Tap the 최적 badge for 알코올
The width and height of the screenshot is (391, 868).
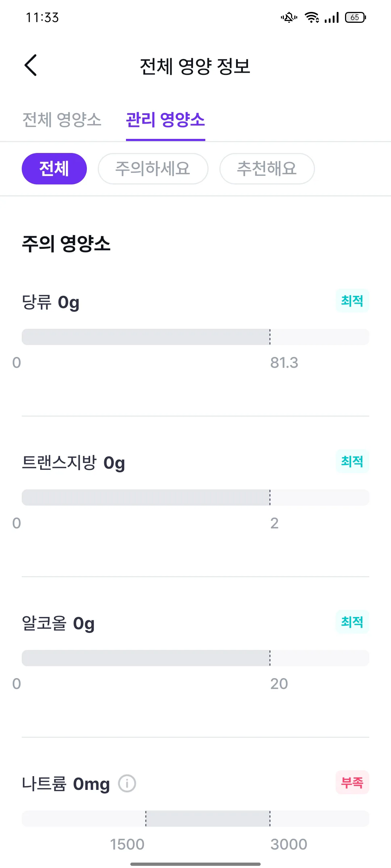(x=352, y=622)
